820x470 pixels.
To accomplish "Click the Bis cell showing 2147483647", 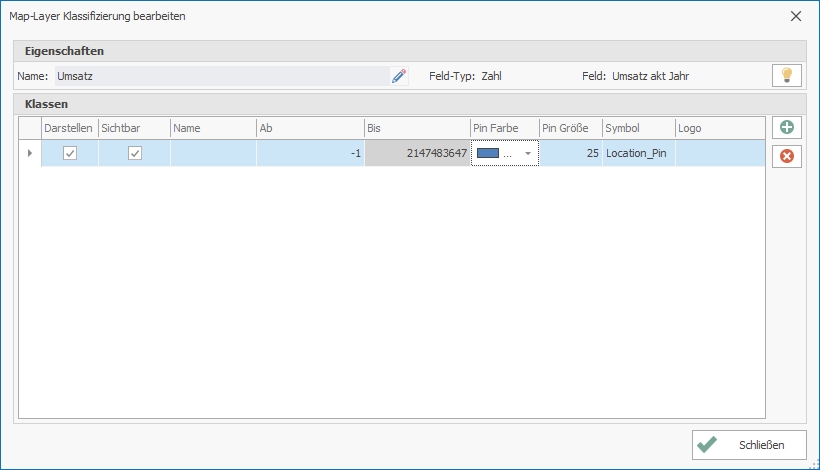I will [416, 153].
